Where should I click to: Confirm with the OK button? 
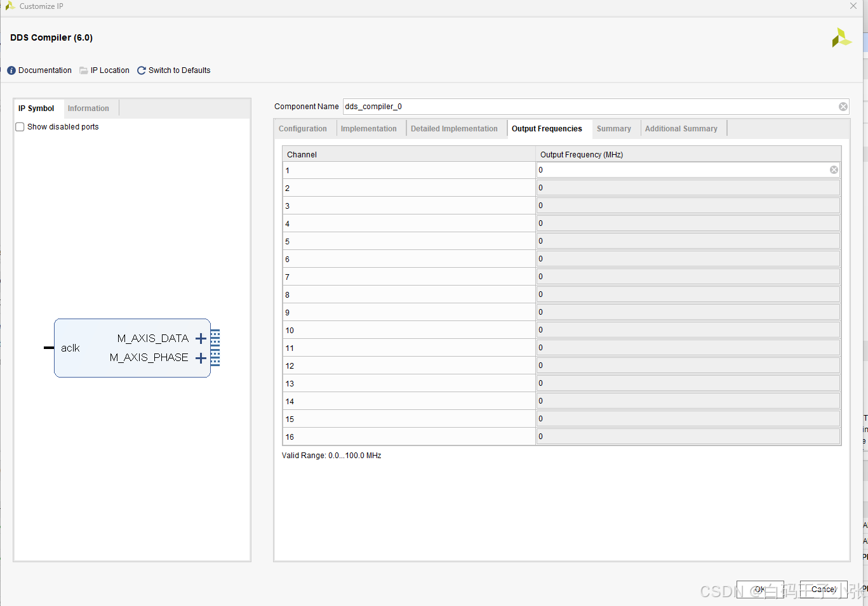tap(760, 590)
